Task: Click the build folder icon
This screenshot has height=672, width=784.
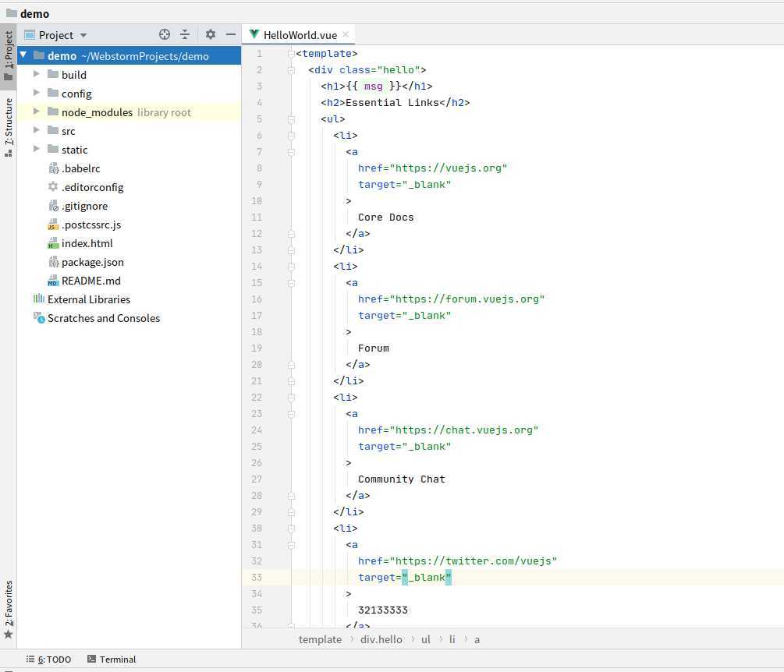Action: [53, 74]
